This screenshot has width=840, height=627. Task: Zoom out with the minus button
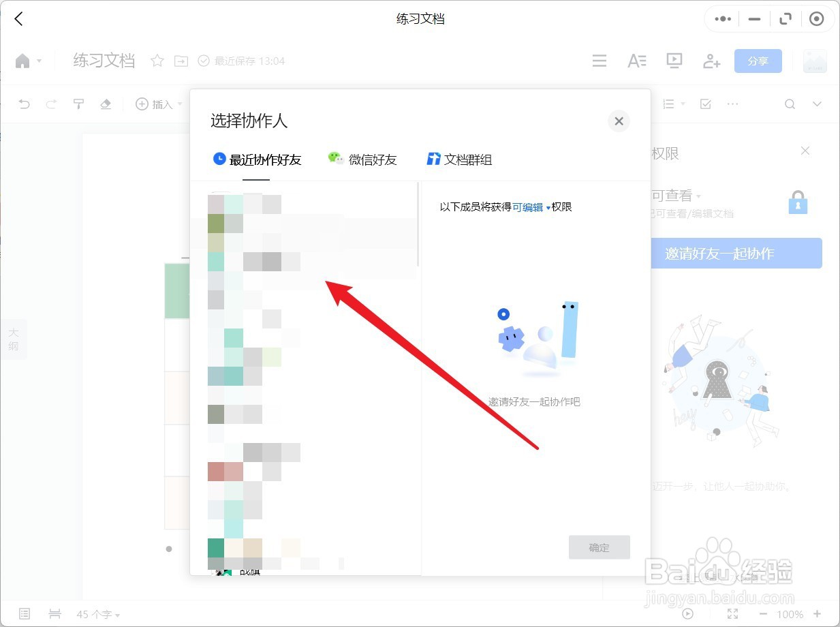(x=762, y=614)
